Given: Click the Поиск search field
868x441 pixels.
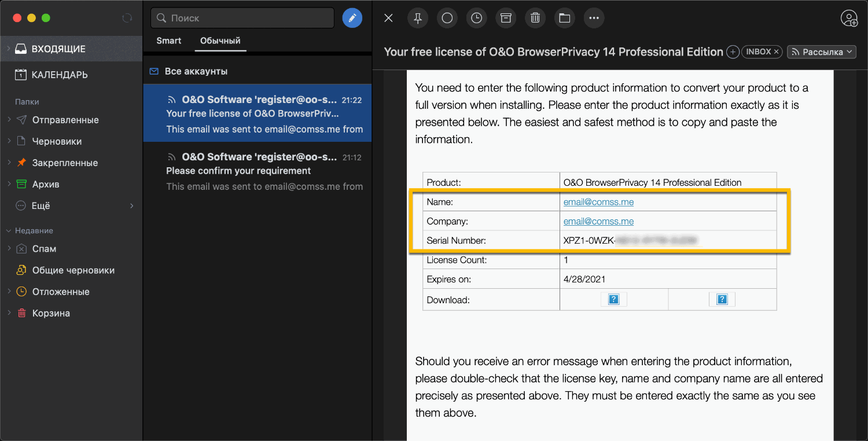Looking at the screenshot, I should (243, 18).
